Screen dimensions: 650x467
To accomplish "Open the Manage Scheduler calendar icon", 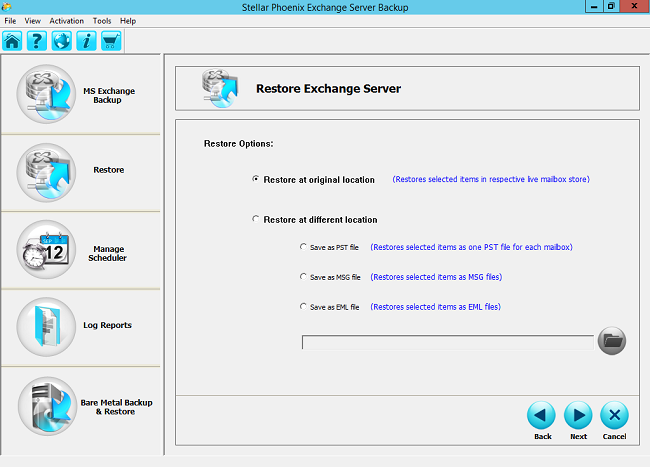I will [46, 249].
